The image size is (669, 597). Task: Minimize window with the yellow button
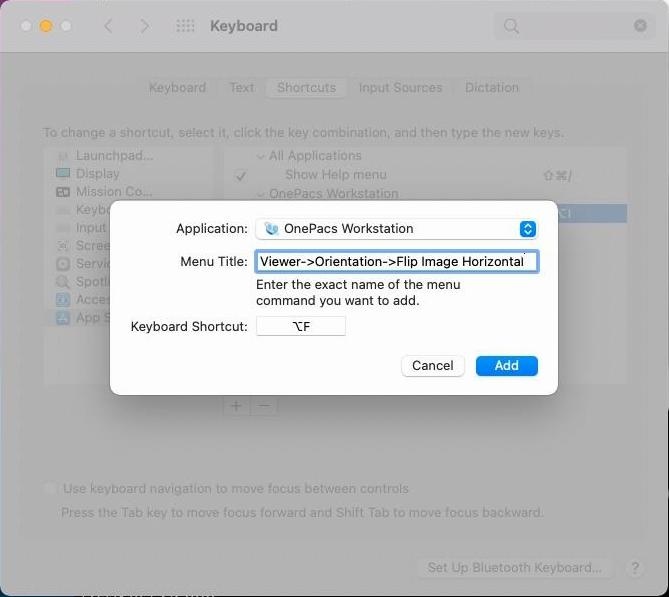pyautogui.click(x=46, y=26)
